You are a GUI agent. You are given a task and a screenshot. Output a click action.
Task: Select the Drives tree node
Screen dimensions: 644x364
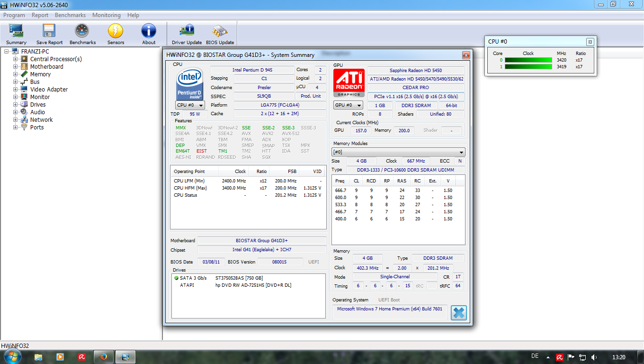pos(38,105)
